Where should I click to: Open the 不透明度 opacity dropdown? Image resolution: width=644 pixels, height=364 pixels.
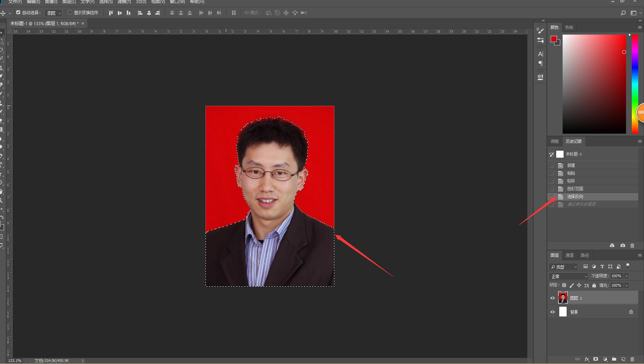(x=626, y=276)
